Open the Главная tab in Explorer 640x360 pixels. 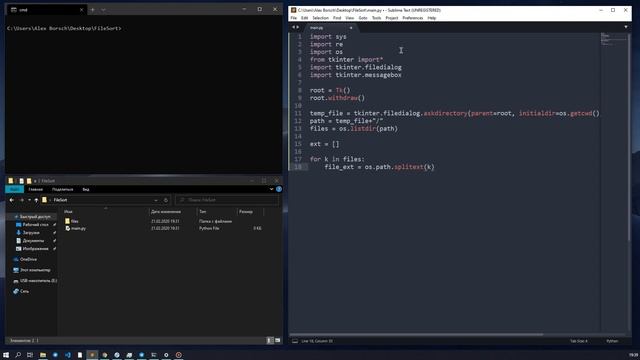pos(36,189)
